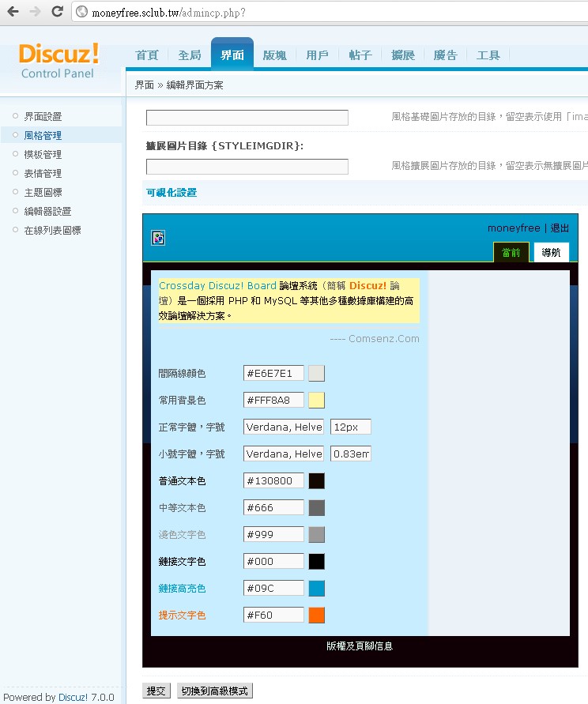The height and width of the screenshot is (704, 588).
Task: Click the broken logo image in preview
Action: tap(158, 238)
